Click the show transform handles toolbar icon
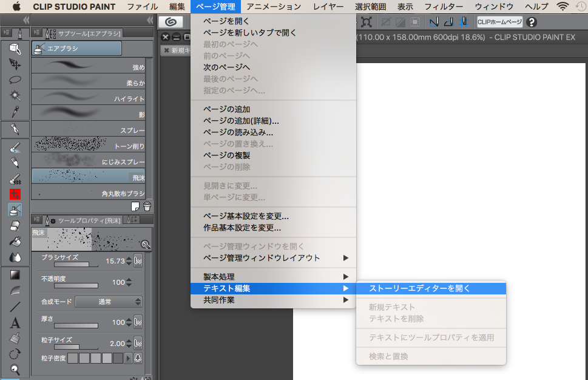 click(x=366, y=22)
